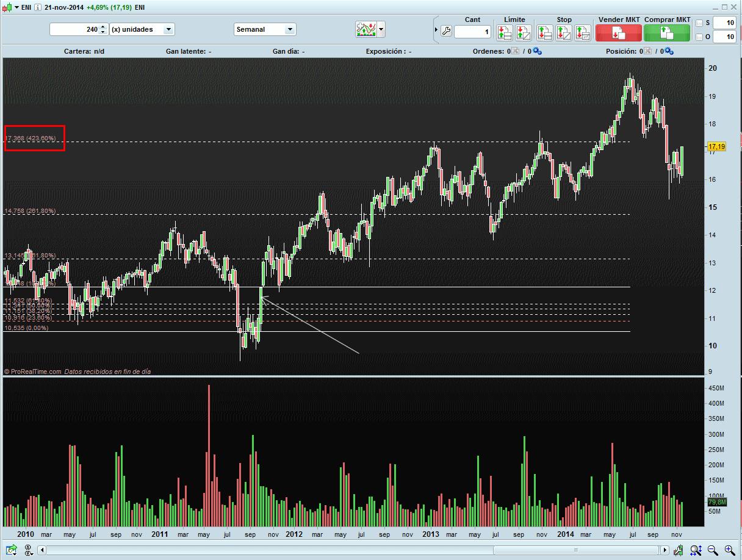Screen dimensions: 742x560
Task: Click the first Límite order icon
Action: (x=504, y=32)
